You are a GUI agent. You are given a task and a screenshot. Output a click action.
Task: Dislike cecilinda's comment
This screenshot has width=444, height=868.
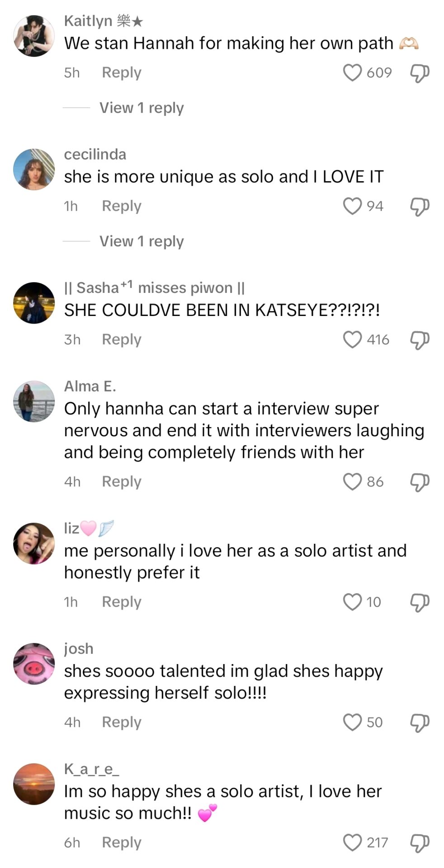click(419, 206)
